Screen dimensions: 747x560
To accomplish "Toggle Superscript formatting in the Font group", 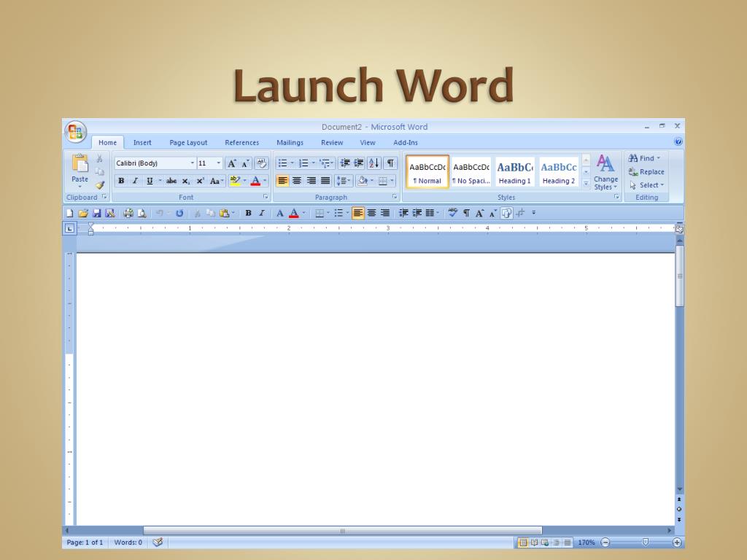I will pyautogui.click(x=200, y=181).
